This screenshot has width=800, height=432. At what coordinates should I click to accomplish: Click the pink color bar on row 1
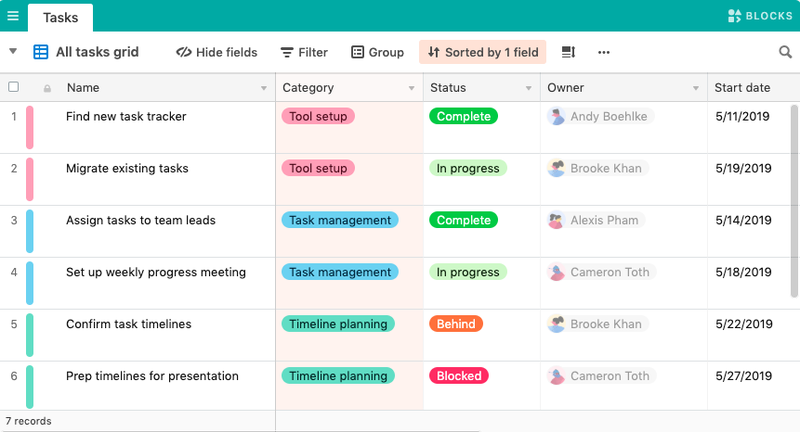click(x=30, y=128)
